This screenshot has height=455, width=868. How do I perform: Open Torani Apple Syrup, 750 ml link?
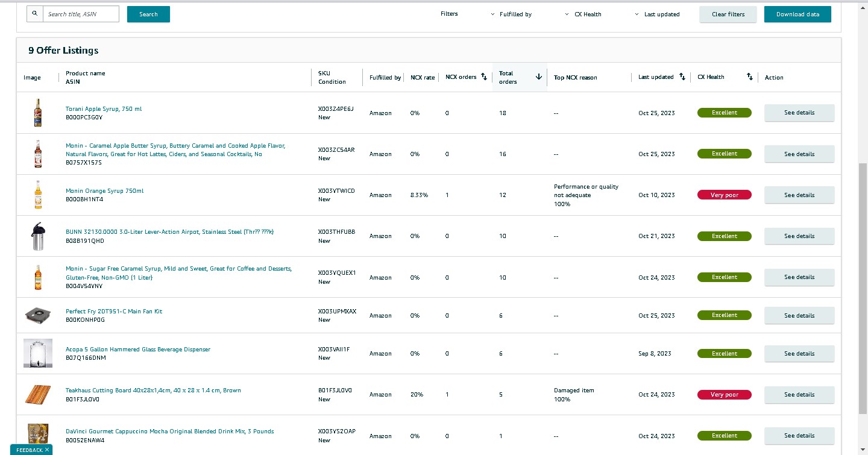click(x=104, y=109)
